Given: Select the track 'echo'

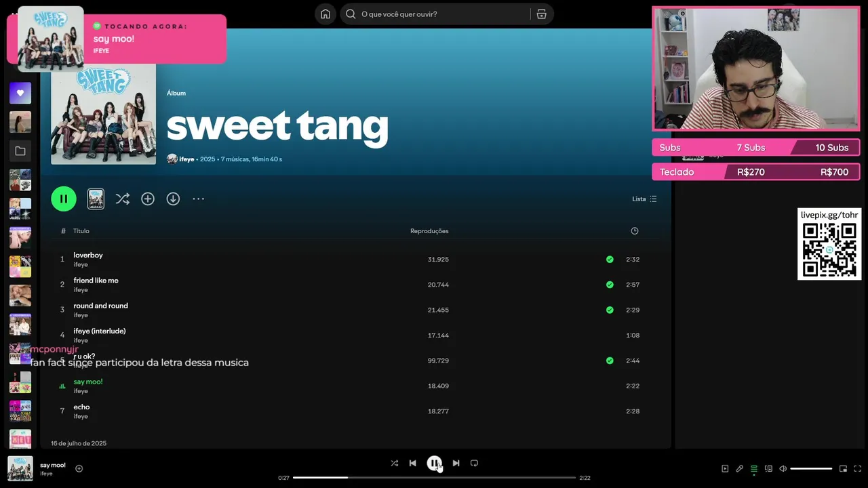Looking at the screenshot, I should click(81, 407).
